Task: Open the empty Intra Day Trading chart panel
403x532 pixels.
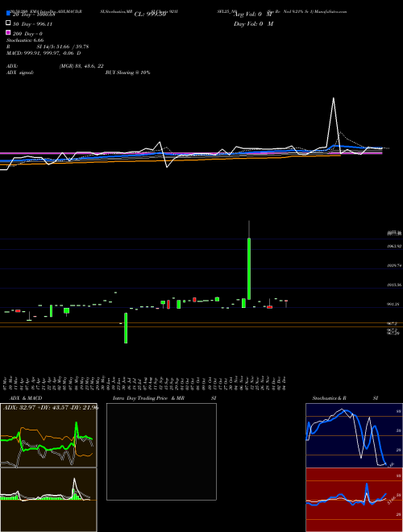Action: [x=161, y=451]
